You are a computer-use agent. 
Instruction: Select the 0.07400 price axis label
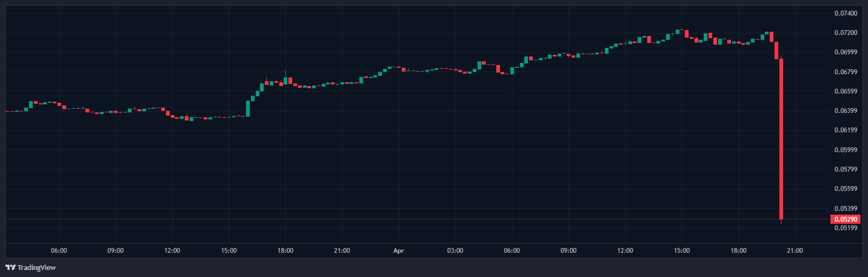(845, 13)
